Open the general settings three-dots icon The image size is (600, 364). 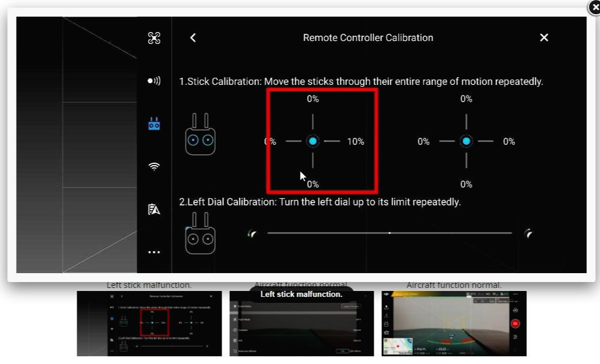pos(154,252)
